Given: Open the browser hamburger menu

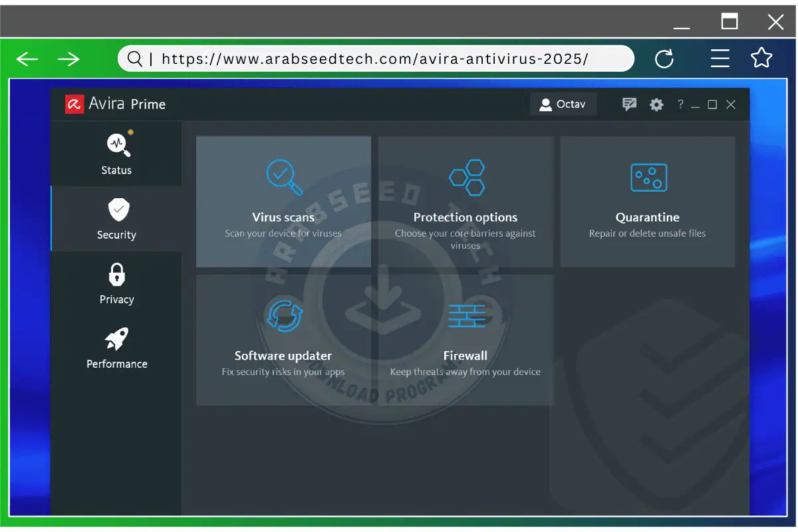Looking at the screenshot, I should pos(720,59).
